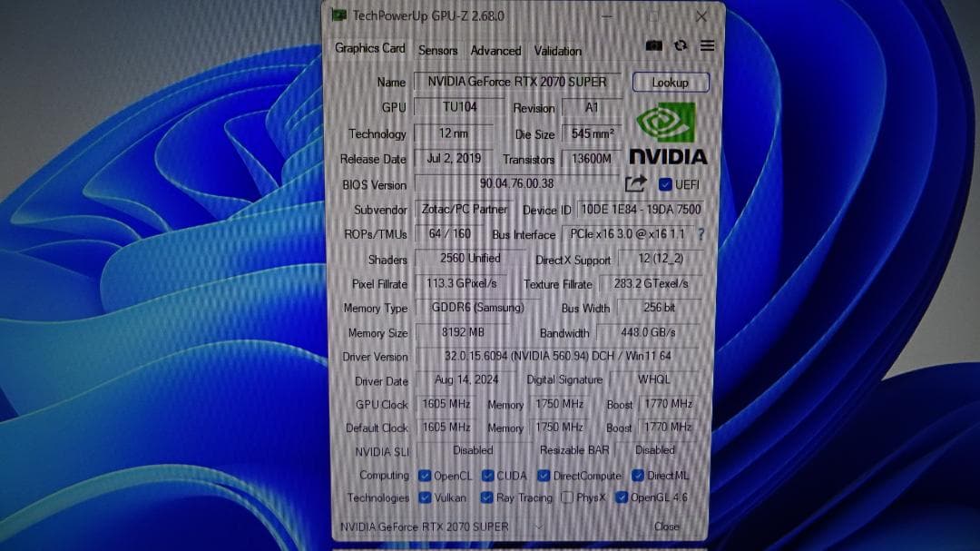Switch to the Graphics Card tab

point(369,48)
